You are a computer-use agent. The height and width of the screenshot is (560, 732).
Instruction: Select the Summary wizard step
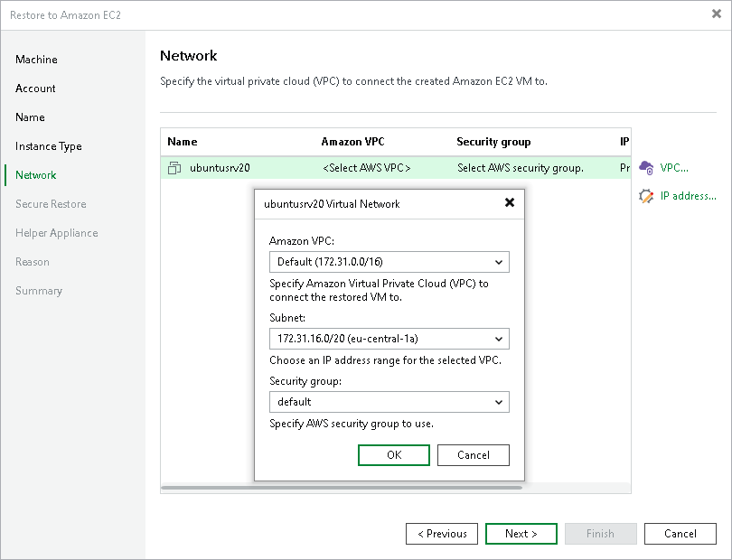coord(39,291)
